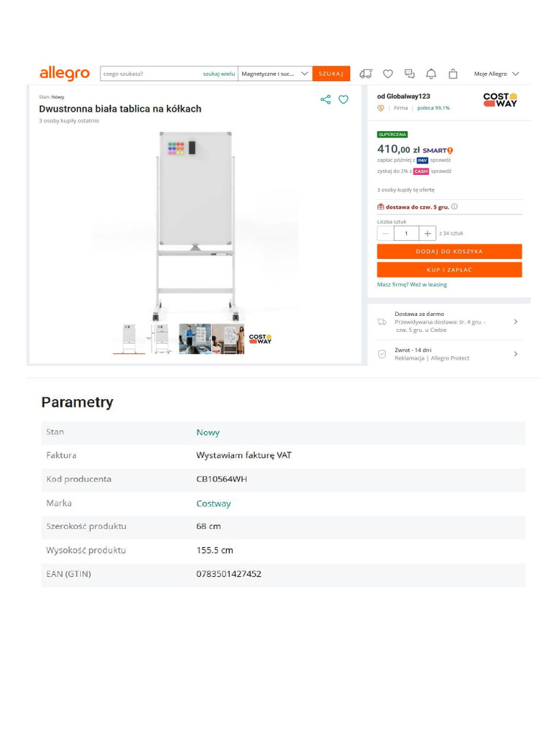Click the DODAJ DO KOSZYKA button
The image size is (560, 747).
449,252
